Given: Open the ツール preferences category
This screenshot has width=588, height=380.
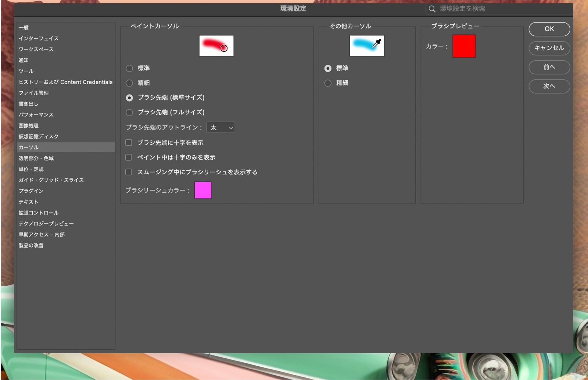Looking at the screenshot, I should click(x=66, y=71).
